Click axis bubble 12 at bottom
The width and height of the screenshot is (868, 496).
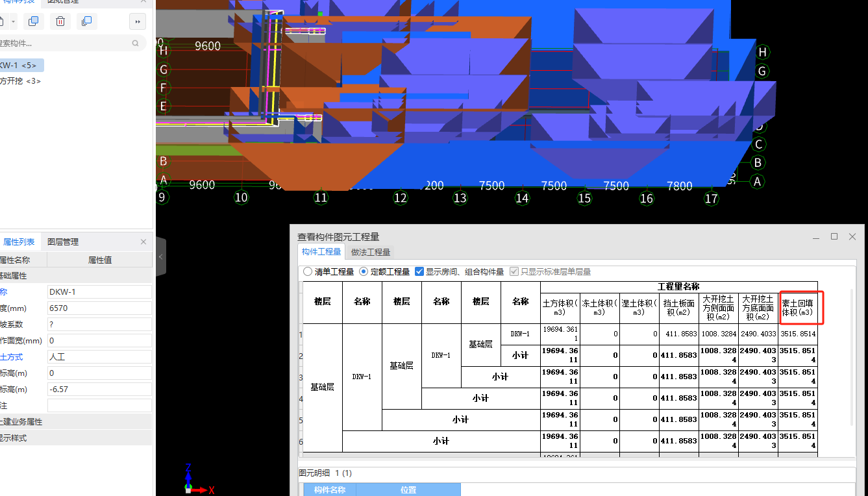[x=401, y=197]
